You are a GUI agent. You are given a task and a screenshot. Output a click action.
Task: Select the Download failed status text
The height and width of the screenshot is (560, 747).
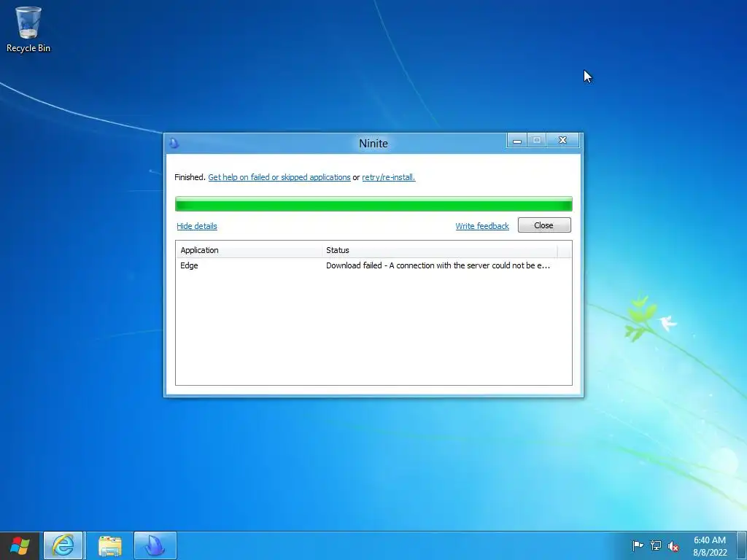pos(438,265)
